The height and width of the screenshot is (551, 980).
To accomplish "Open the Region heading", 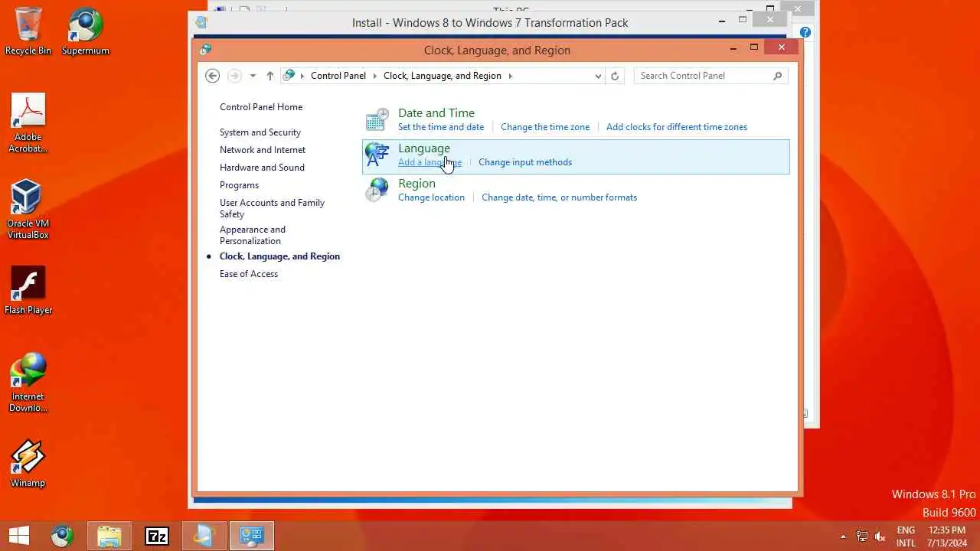I will [416, 184].
